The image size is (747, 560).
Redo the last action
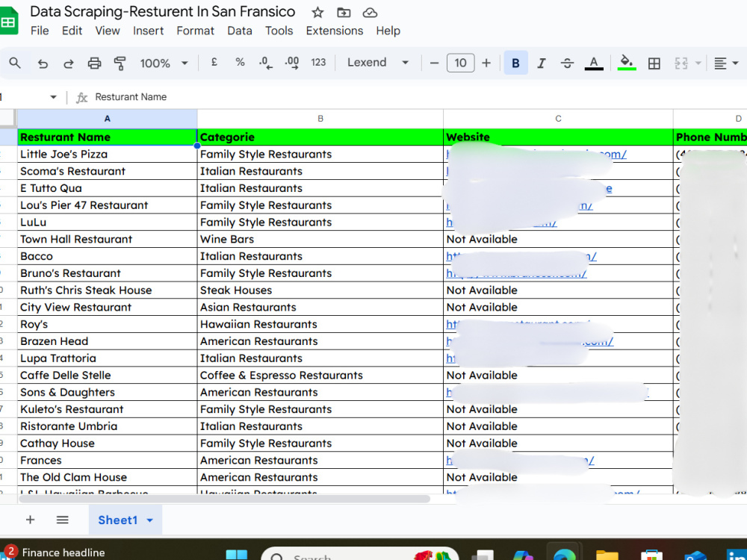click(69, 63)
